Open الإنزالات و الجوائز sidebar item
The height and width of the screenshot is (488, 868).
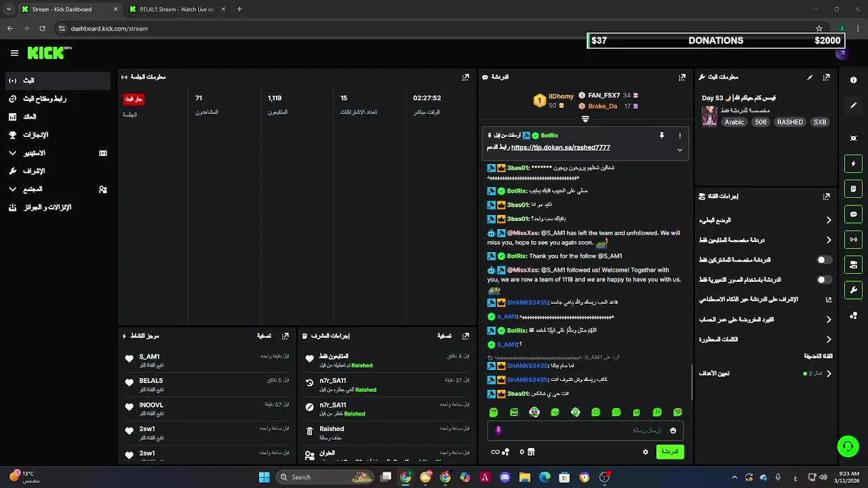(x=58, y=207)
